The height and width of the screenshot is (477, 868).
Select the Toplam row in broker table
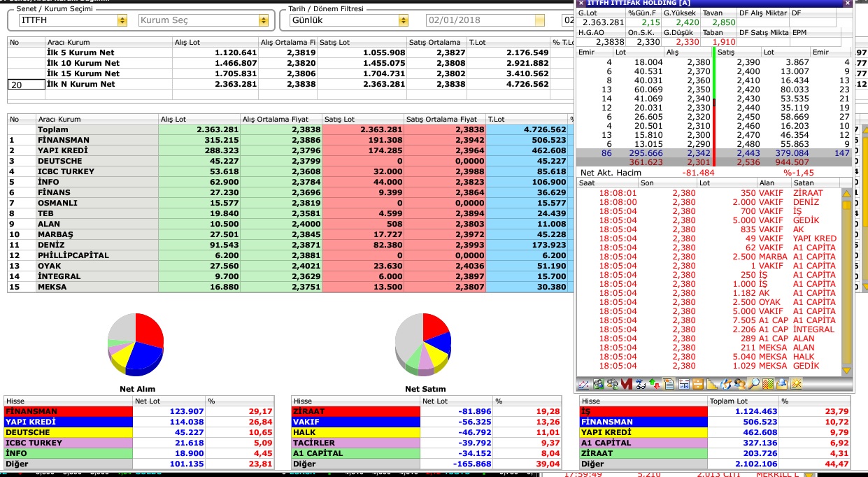pyautogui.click(x=290, y=129)
